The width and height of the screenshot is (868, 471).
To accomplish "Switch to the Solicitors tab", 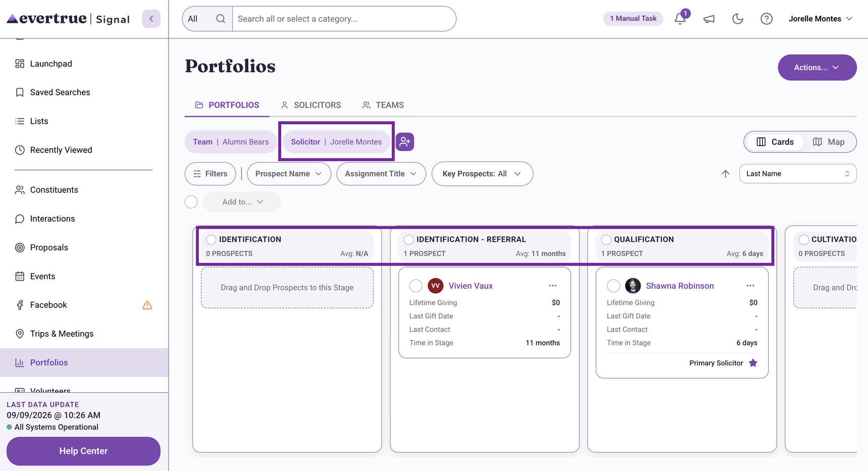I will [311, 105].
